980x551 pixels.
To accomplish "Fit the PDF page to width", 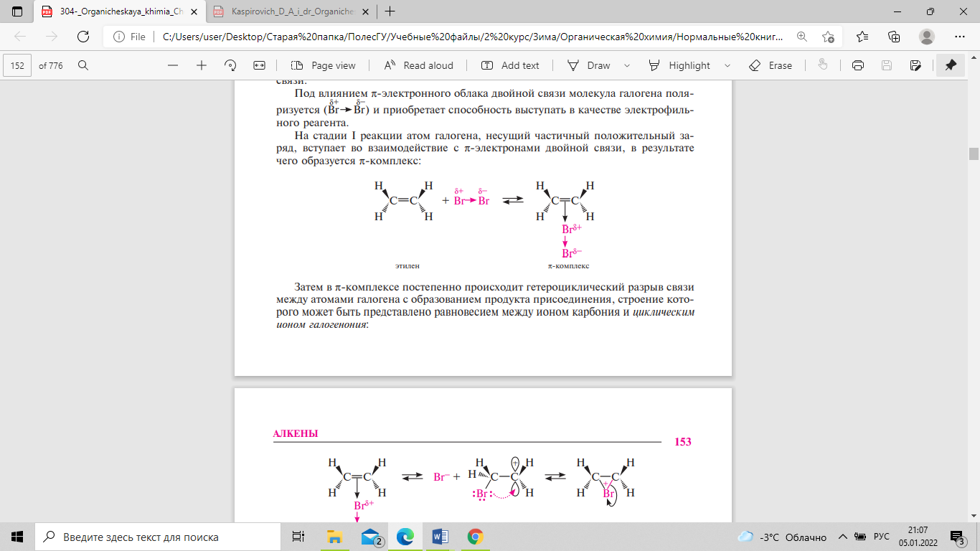I will click(x=260, y=65).
